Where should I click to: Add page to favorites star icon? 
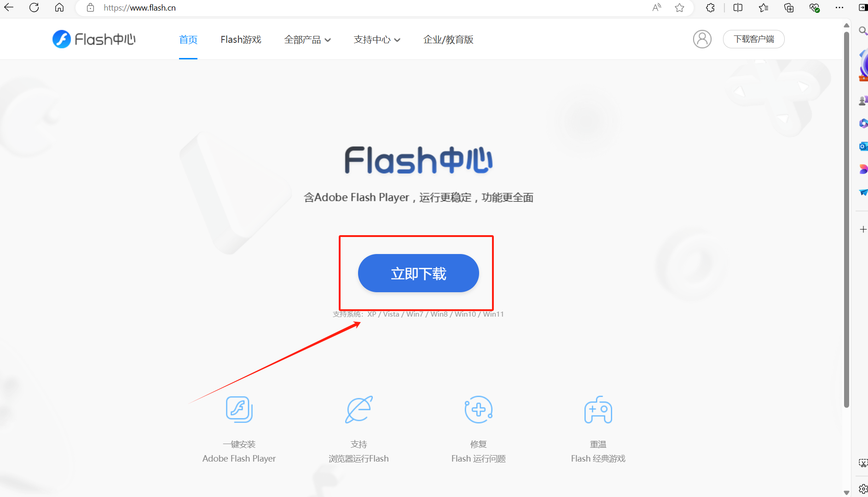point(679,8)
